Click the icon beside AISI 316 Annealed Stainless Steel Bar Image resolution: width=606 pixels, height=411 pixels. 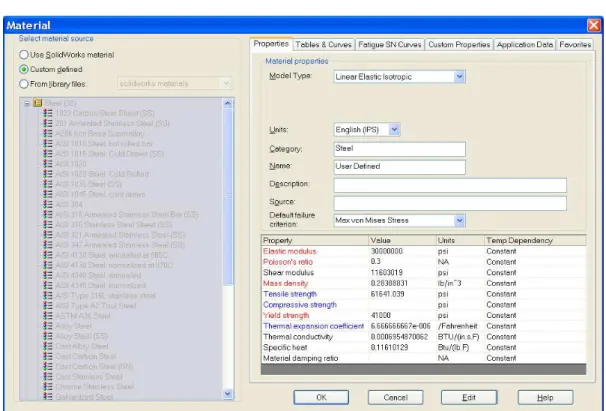[x=48, y=214]
